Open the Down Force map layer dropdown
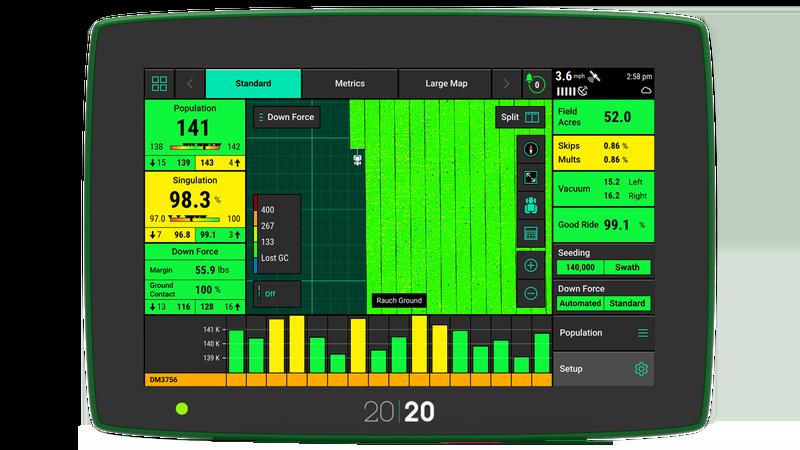 point(287,117)
